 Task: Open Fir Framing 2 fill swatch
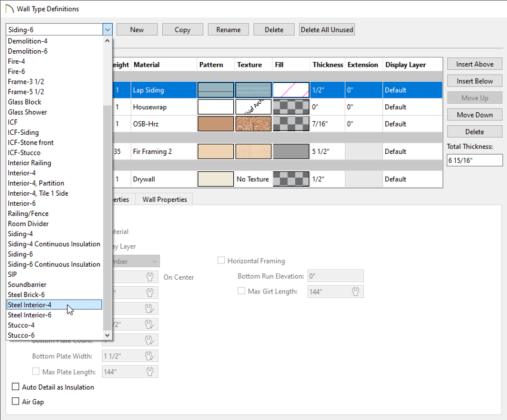click(x=291, y=152)
